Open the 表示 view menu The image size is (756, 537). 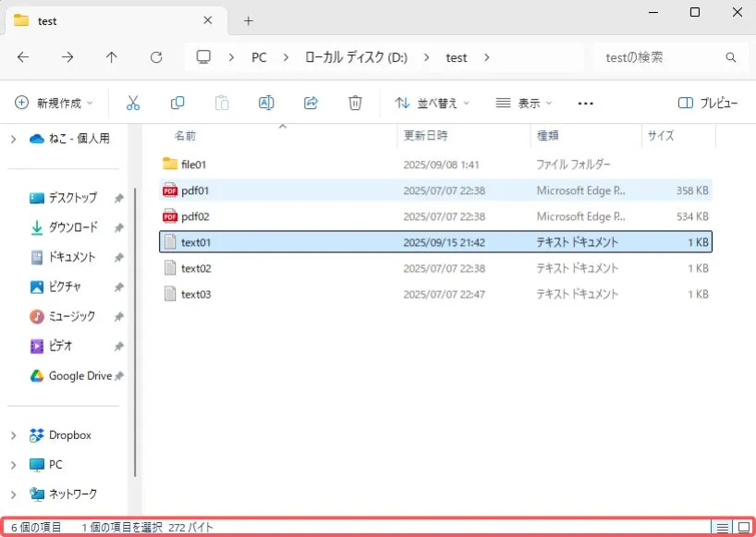tap(523, 104)
